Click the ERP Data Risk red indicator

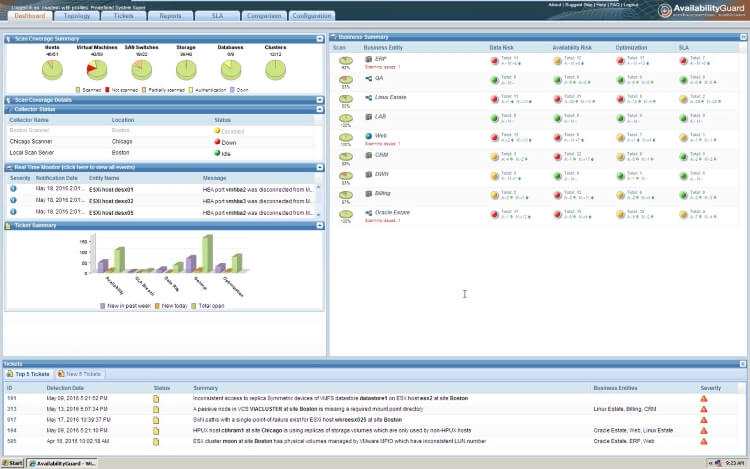pyautogui.click(x=495, y=61)
